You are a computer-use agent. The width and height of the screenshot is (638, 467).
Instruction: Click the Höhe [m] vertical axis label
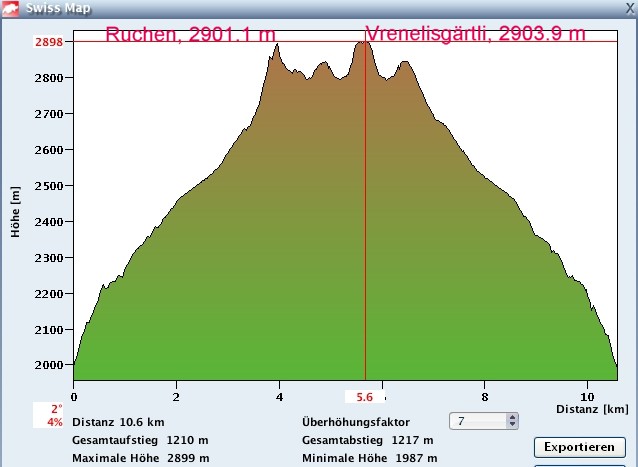[15, 211]
